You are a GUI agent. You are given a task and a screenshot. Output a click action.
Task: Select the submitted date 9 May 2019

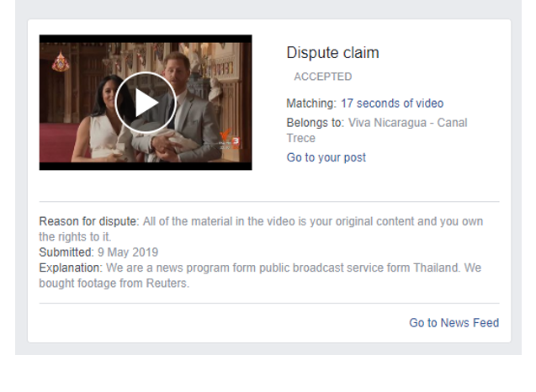tap(128, 252)
